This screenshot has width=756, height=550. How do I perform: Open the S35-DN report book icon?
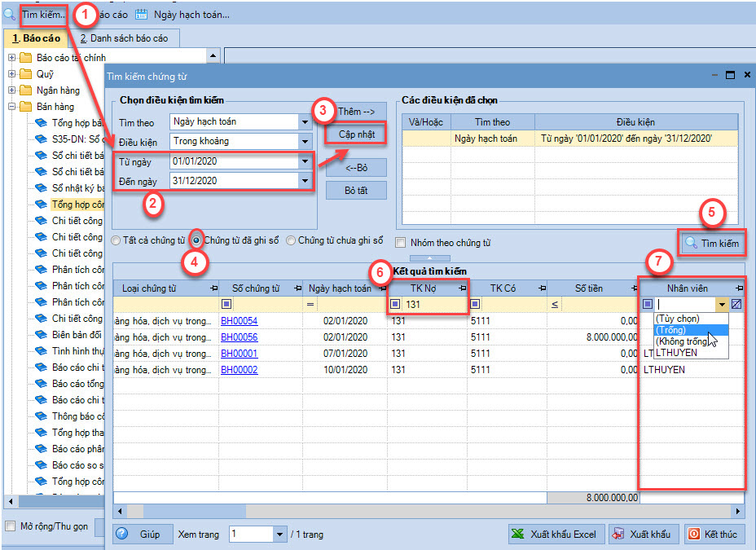click(42, 139)
